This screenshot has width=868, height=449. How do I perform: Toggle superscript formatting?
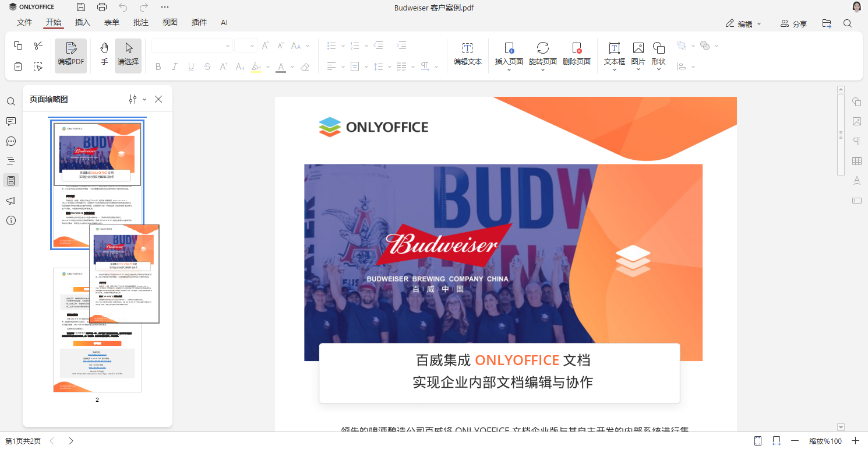click(224, 67)
